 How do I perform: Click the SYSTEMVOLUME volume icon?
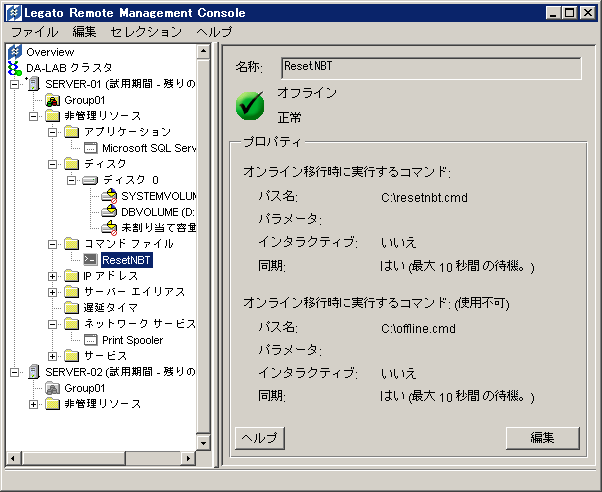pos(109,196)
